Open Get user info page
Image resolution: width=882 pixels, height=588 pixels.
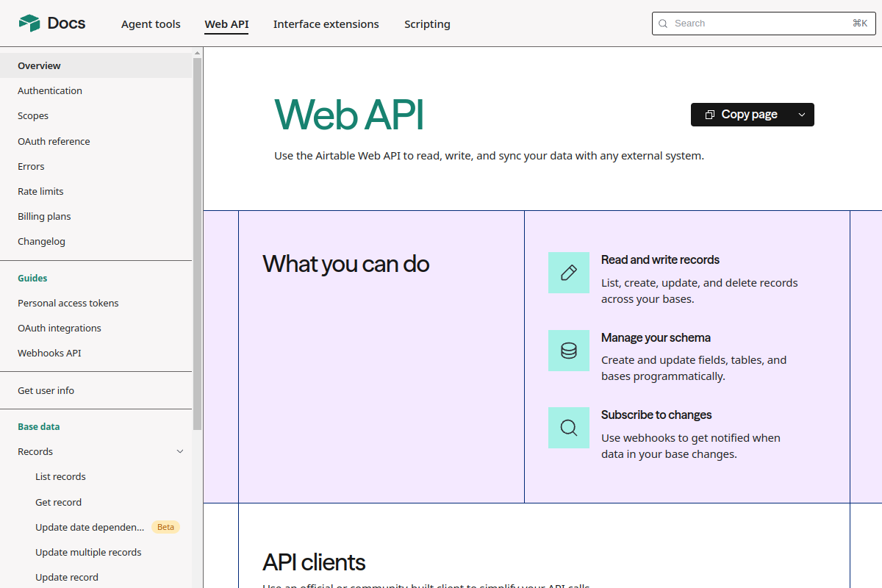pyautogui.click(x=96, y=390)
